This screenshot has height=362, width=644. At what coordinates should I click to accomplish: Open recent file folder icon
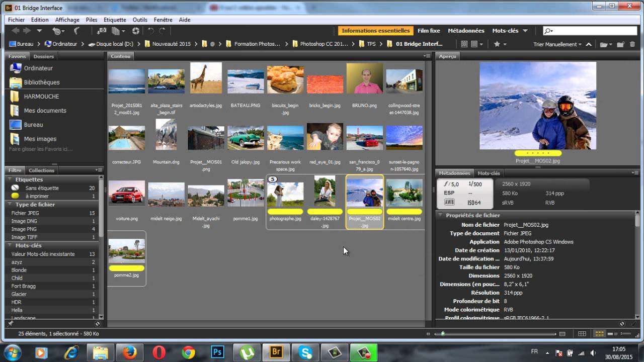pyautogui.click(x=605, y=44)
